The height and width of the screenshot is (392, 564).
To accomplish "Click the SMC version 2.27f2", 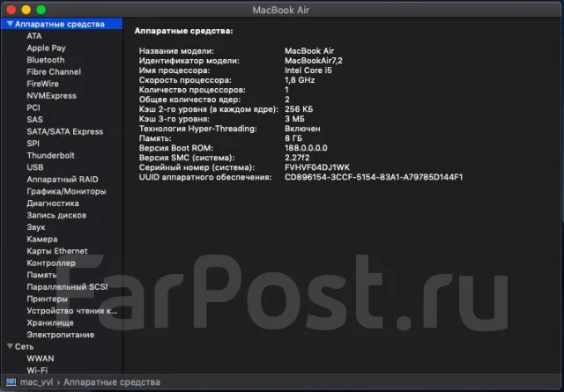I will [x=297, y=158].
